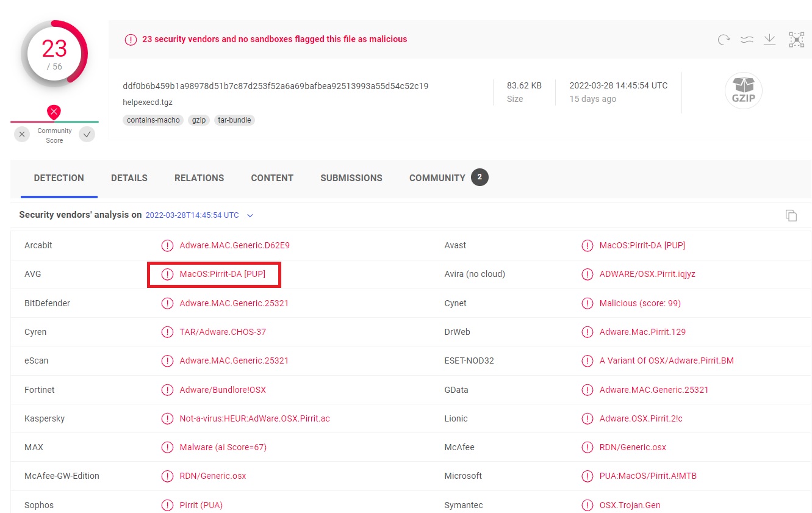Screen dimensions: 812x513
Task: Click detection Malware (ai Score=67)
Action: [x=223, y=447]
